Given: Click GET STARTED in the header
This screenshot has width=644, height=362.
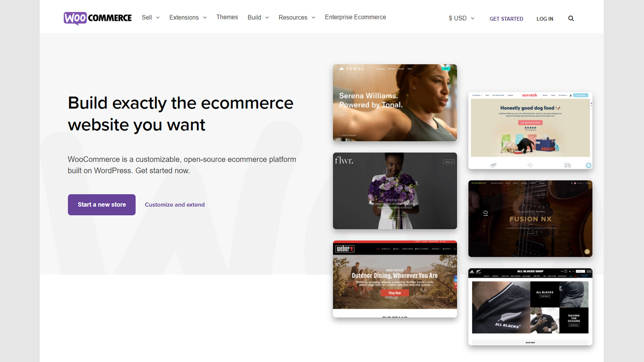Looking at the screenshot, I should tap(506, 19).
